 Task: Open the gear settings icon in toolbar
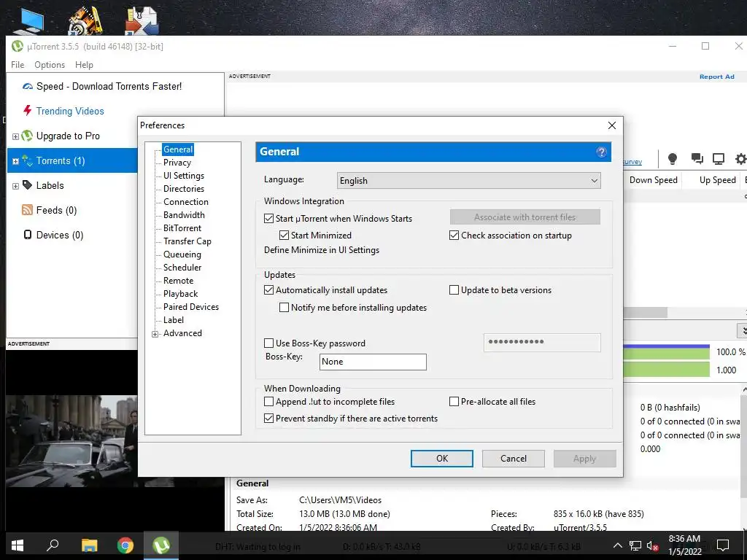(741, 158)
